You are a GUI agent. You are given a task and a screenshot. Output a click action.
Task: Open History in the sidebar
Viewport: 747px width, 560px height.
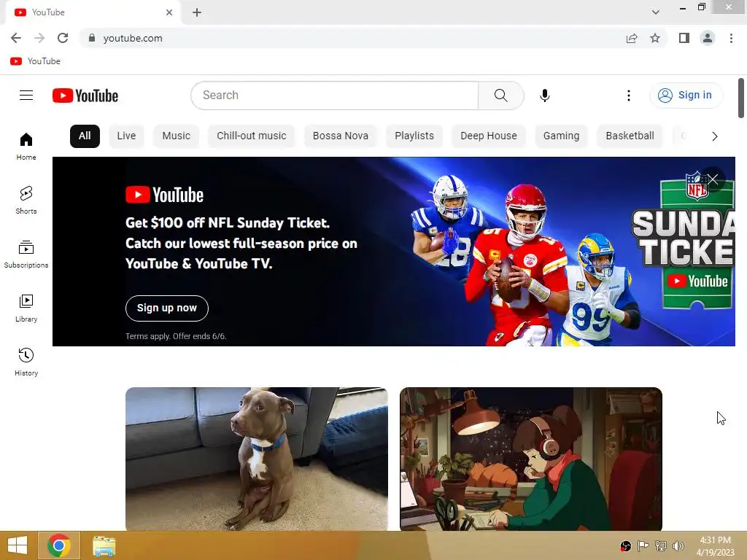pyautogui.click(x=26, y=362)
